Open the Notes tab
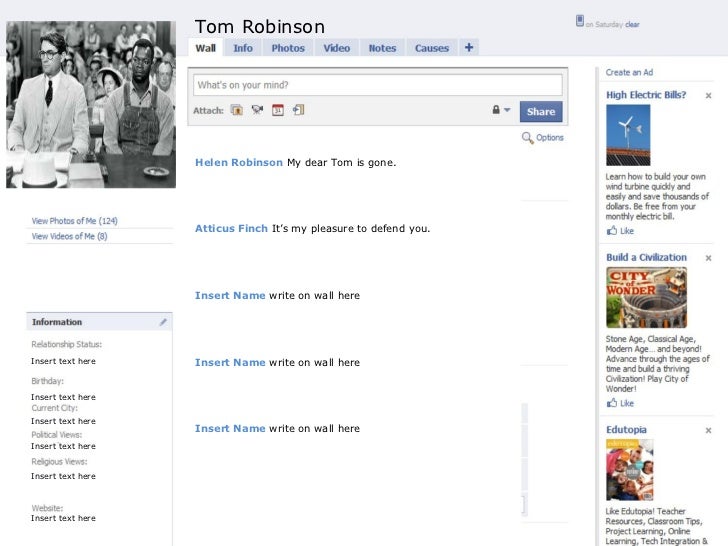The image size is (728, 546). pyautogui.click(x=382, y=48)
